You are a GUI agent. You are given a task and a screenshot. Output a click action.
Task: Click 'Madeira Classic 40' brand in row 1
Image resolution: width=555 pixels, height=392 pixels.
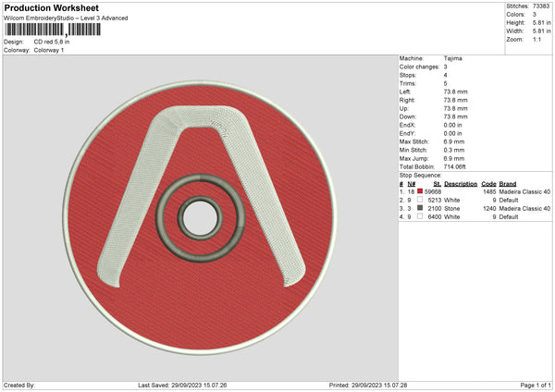click(524, 191)
